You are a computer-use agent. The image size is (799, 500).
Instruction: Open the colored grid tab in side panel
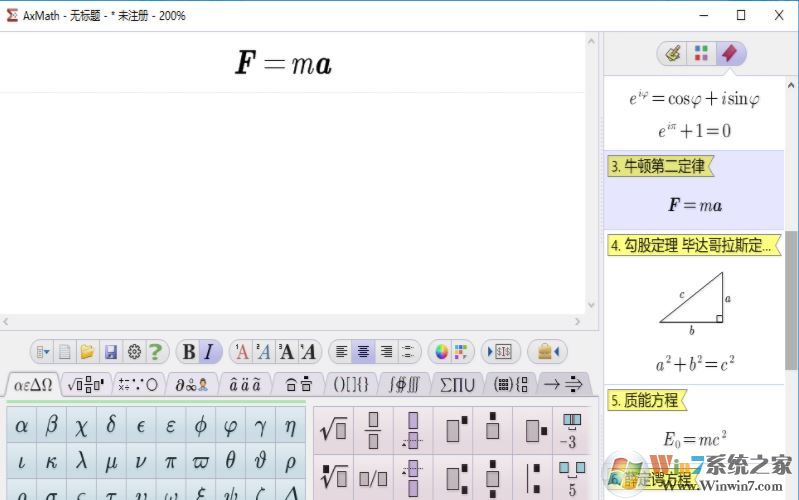(x=701, y=53)
